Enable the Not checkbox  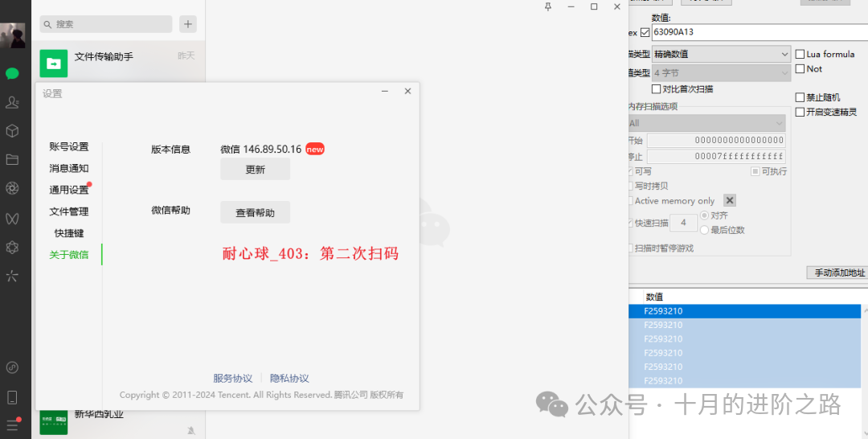[800, 68]
